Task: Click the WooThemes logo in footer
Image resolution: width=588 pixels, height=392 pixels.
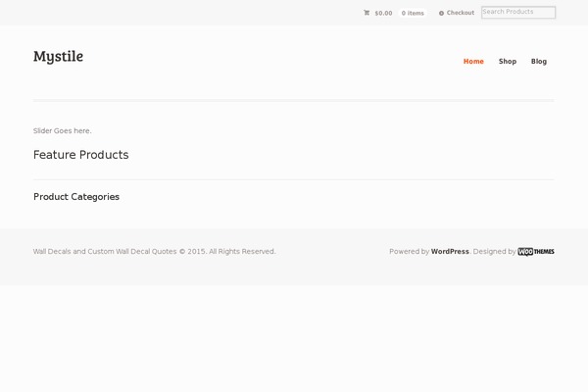Action: coord(536,251)
